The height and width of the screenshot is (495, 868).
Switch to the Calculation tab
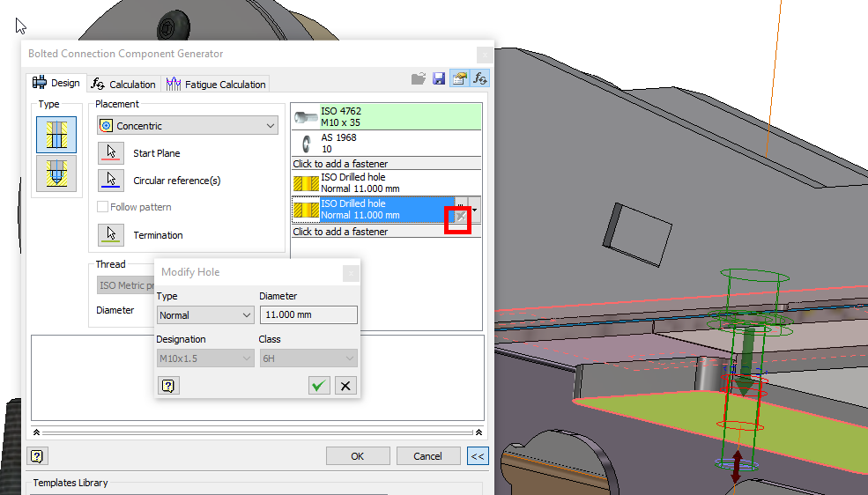(124, 84)
